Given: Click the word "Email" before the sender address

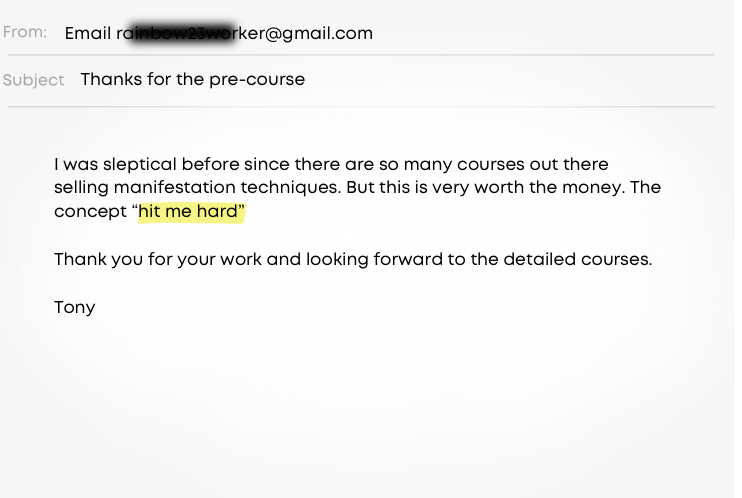Looking at the screenshot, I should [x=88, y=33].
